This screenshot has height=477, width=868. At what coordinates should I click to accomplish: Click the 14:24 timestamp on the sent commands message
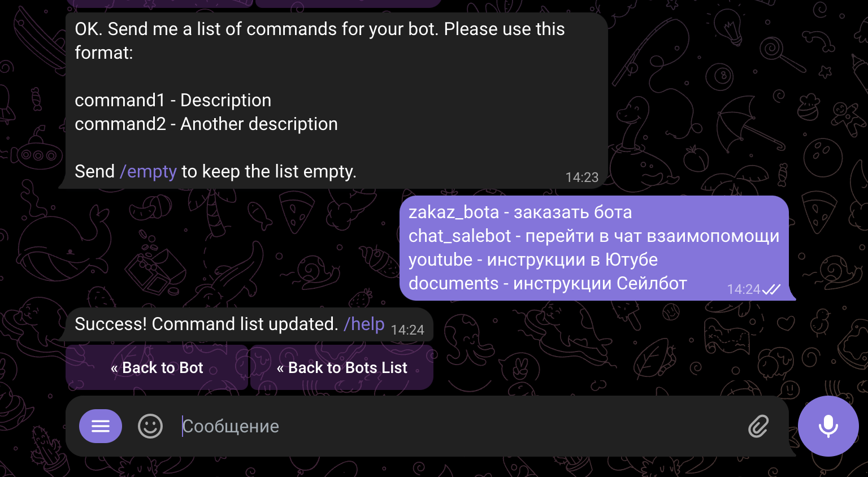[743, 289]
